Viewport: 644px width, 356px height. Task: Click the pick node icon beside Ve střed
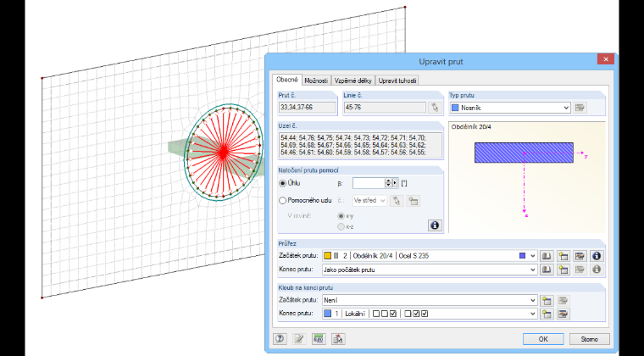(x=397, y=201)
